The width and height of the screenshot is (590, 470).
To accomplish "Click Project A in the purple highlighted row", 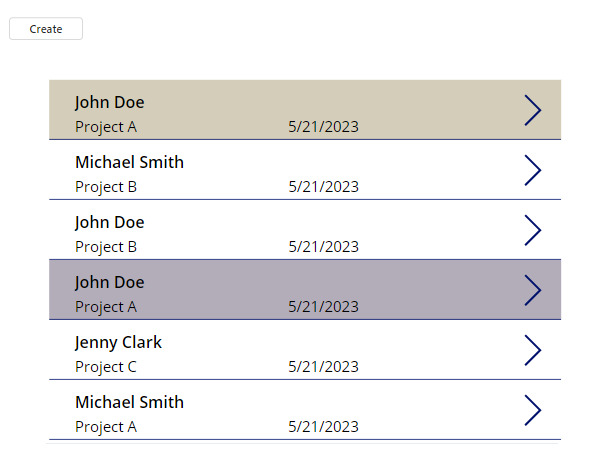I will click(106, 307).
